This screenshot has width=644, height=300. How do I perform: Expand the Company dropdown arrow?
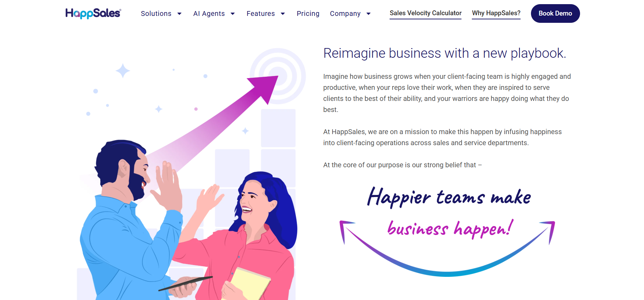tap(368, 14)
